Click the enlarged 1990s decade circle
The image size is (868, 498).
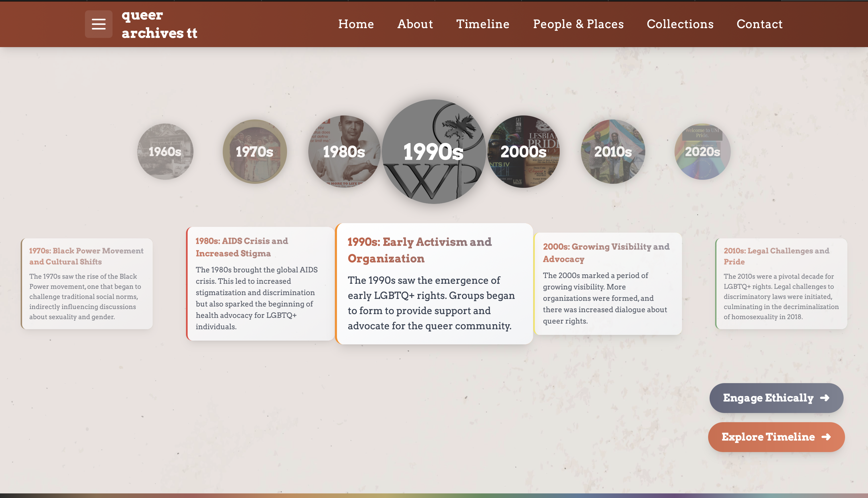tap(433, 152)
